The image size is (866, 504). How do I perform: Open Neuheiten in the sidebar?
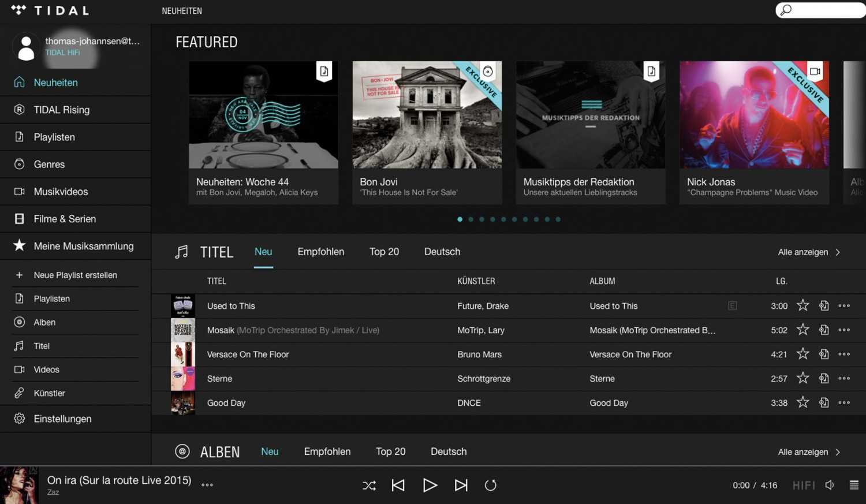(75, 83)
